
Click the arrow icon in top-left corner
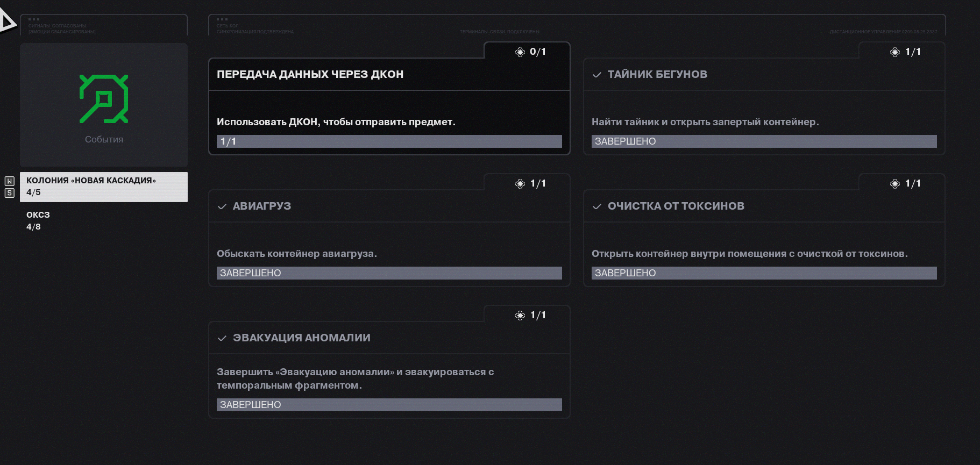[x=7, y=22]
